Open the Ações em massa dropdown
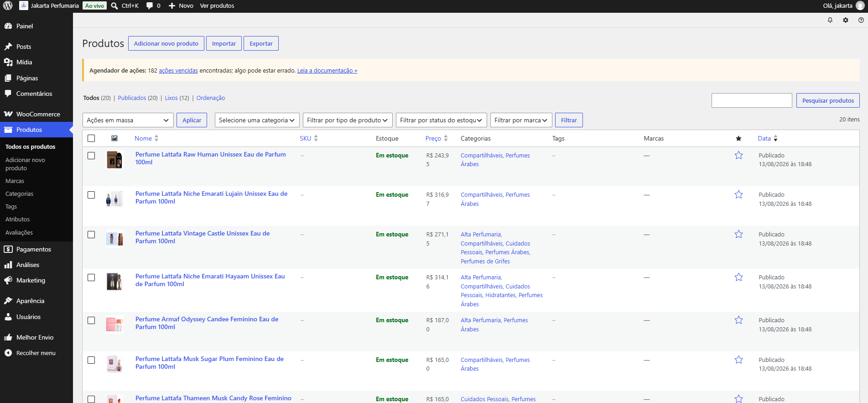Image resolution: width=868 pixels, height=403 pixels. pyautogui.click(x=128, y=120)
